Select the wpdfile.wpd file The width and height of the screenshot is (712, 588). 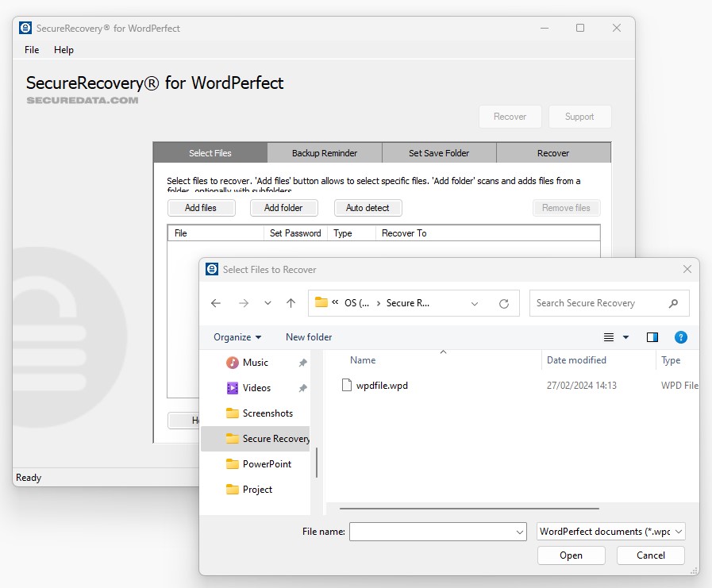click(382, 386)
